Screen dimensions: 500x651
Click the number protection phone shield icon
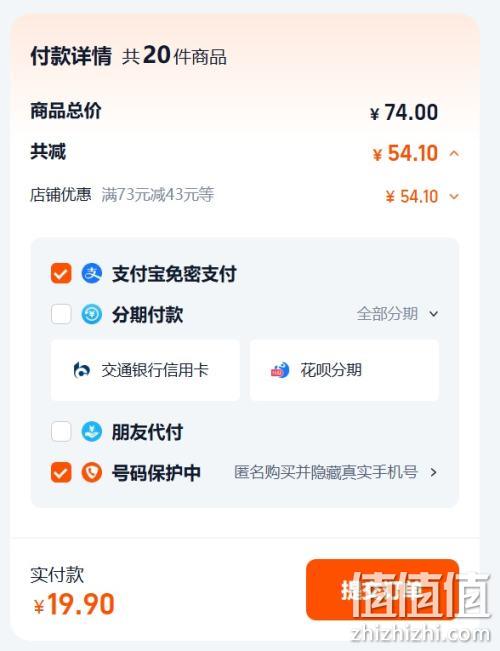(91, 472)
